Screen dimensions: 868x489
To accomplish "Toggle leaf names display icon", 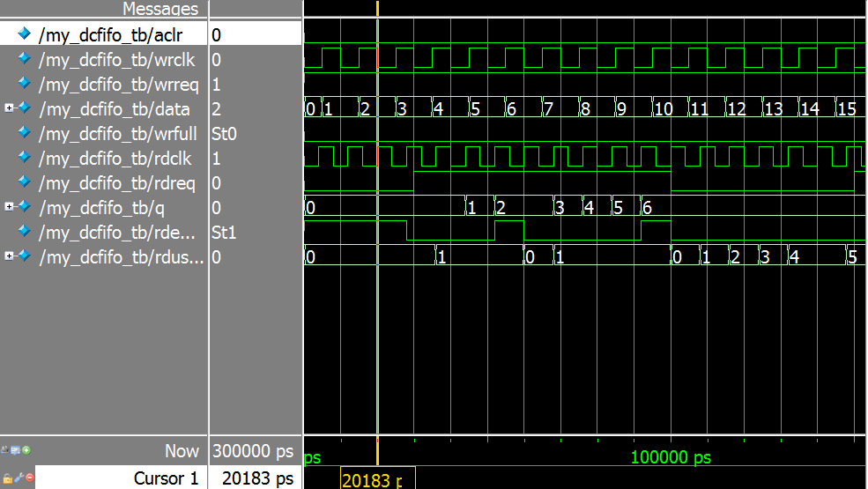I will tap(6, 450).
